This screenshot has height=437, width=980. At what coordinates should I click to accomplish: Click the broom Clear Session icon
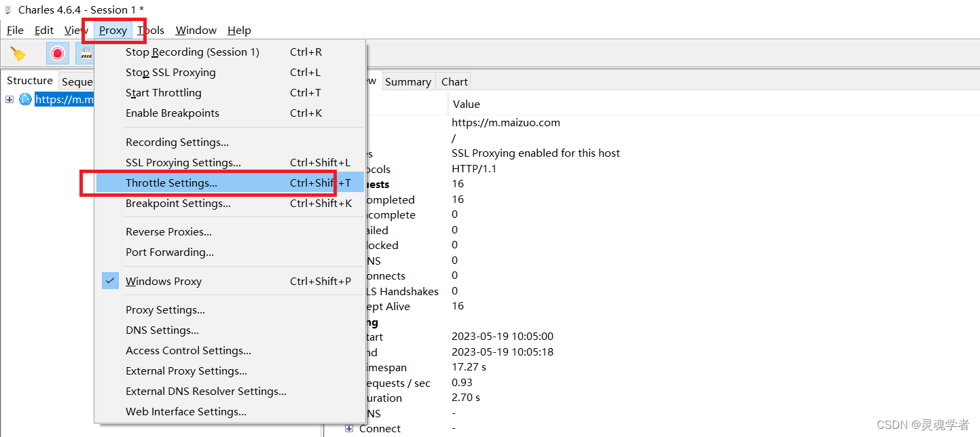18,54
